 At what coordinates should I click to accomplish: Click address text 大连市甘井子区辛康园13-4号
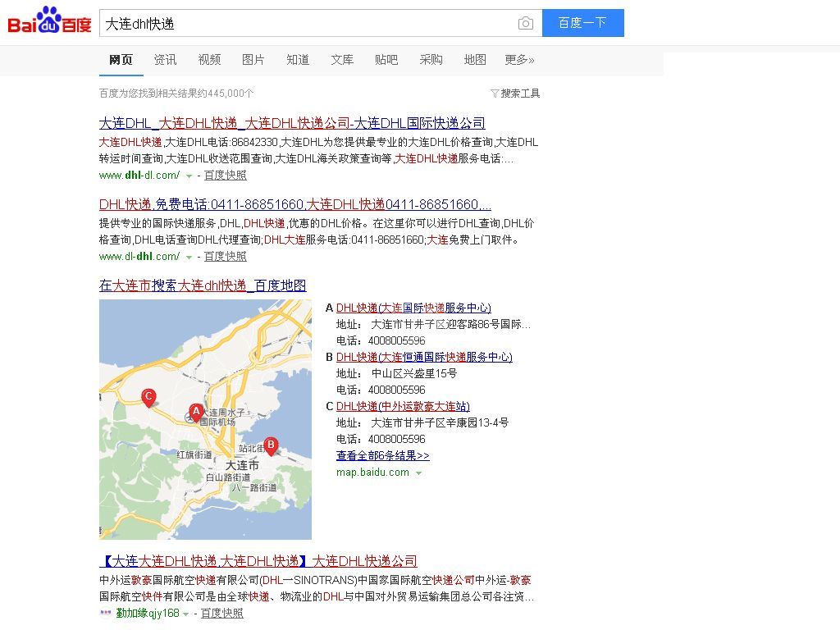[x=440, y=423]
